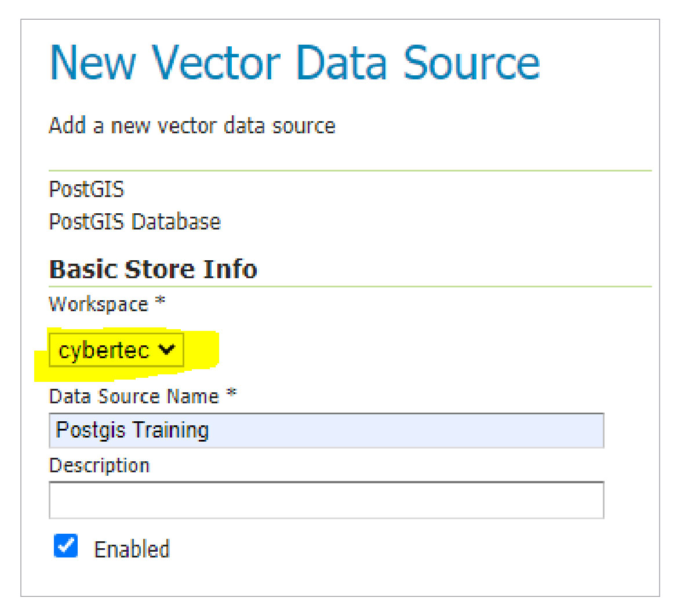Uncheck the Enabled checkbox

pos(66,546)
